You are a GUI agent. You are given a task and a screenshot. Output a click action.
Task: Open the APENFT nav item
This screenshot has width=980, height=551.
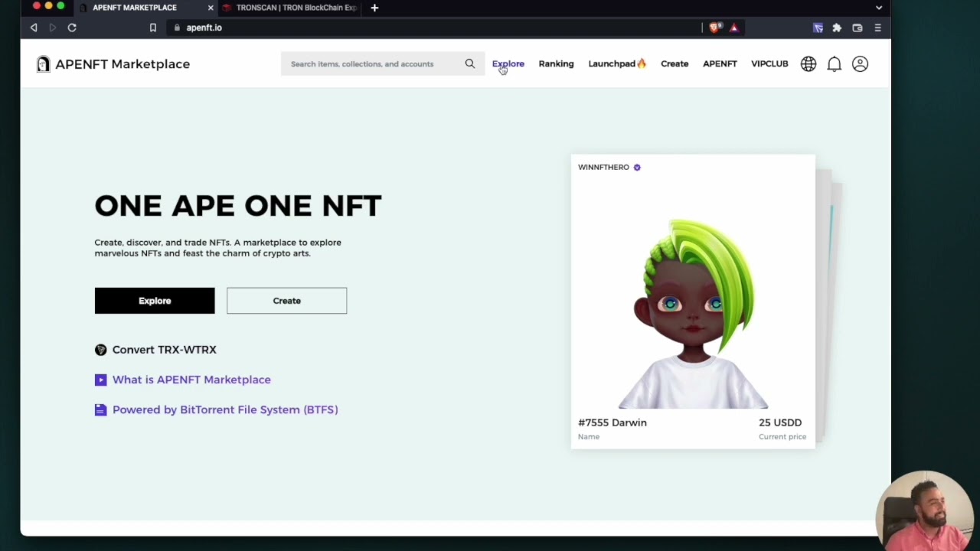[720, 64]
